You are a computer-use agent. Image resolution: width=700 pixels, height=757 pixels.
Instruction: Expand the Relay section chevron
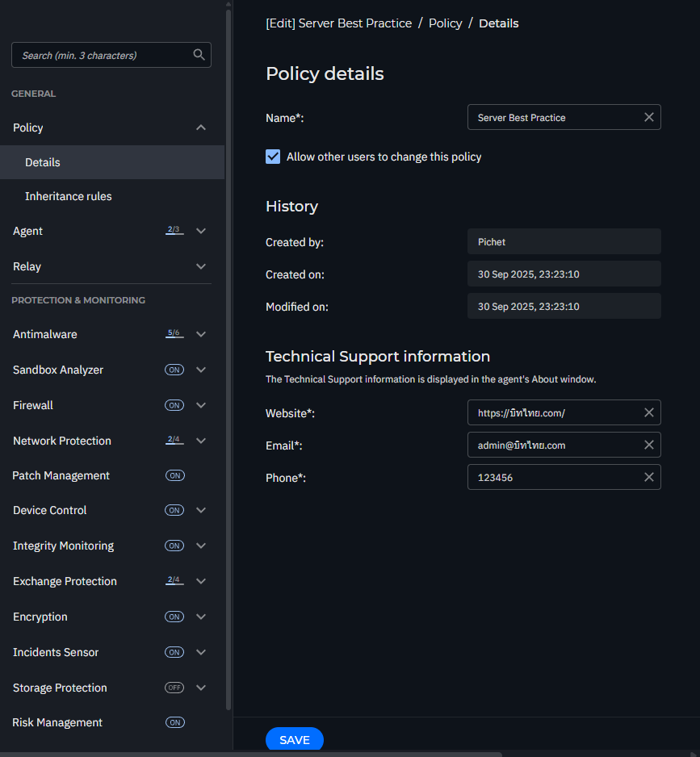pyautogui.click(x=201, y=266)
